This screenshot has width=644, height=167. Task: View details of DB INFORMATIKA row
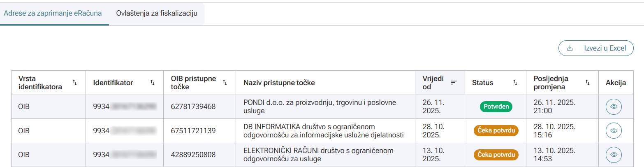614,130
